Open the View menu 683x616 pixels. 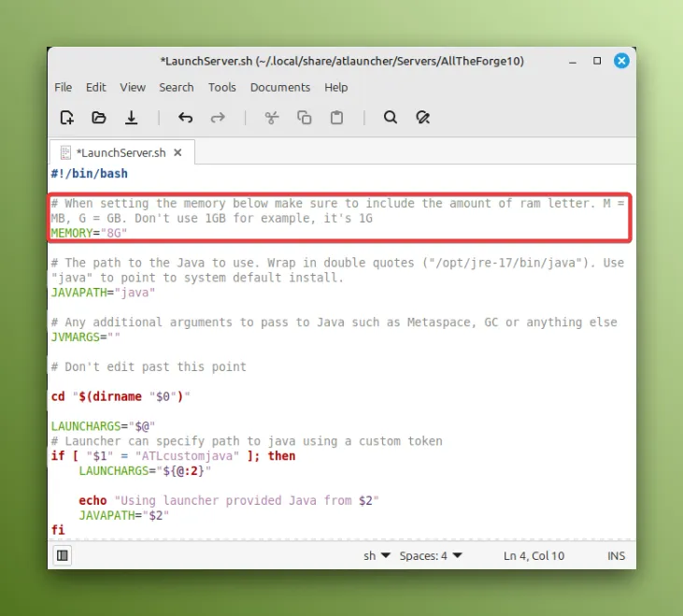133,87
